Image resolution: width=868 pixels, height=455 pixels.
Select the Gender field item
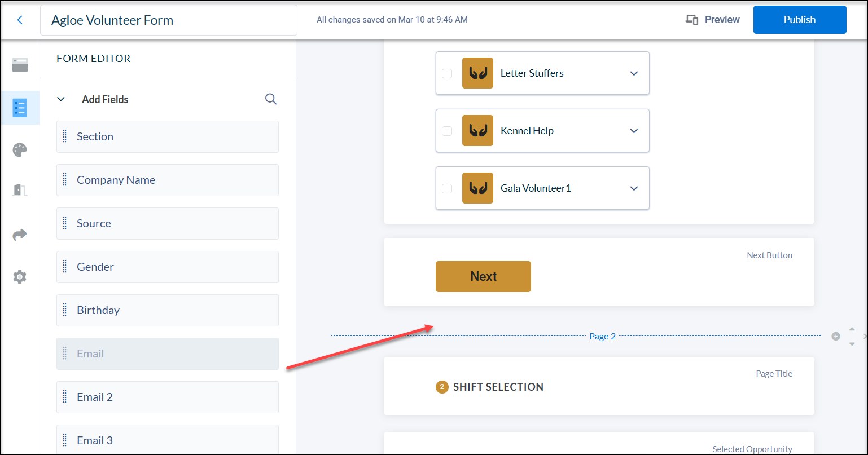[x=168, y=267]
